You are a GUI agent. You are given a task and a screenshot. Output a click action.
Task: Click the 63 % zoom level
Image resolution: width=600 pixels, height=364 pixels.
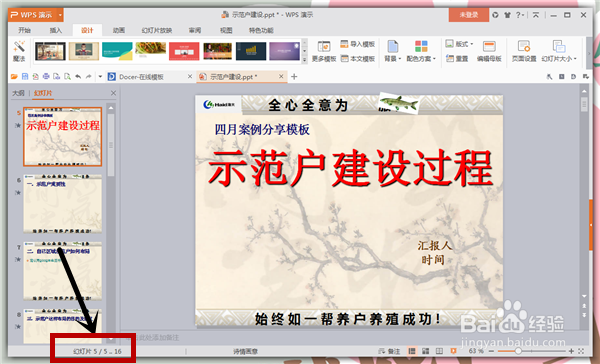(x=477, y=351)
